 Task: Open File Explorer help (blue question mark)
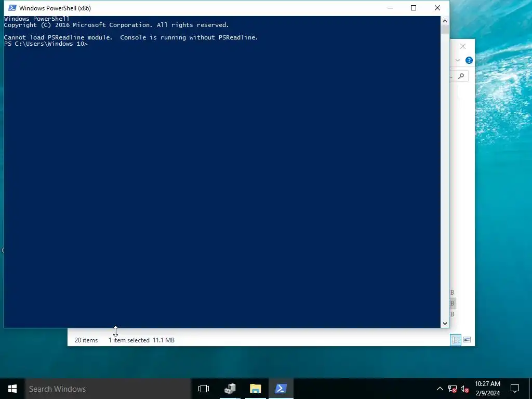[469, 60]
